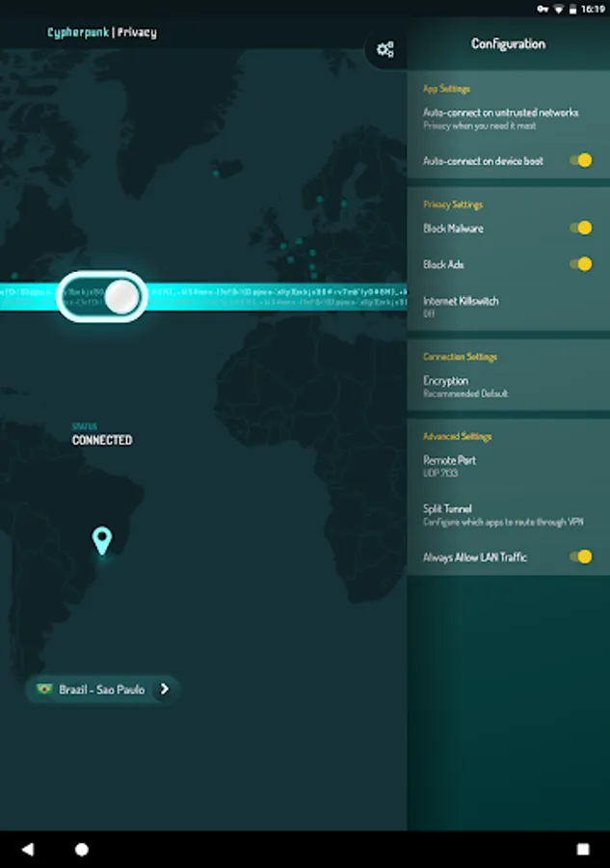Tap the Advanced Settings section header

pos(458,436)
